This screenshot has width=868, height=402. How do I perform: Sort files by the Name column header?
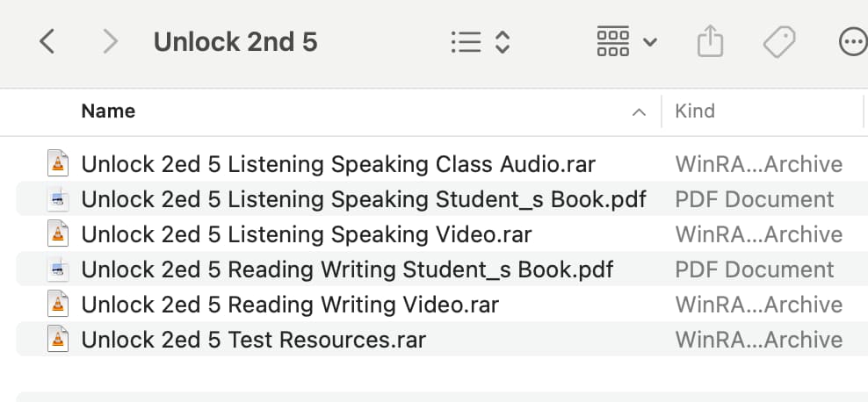tap(108, 111)
